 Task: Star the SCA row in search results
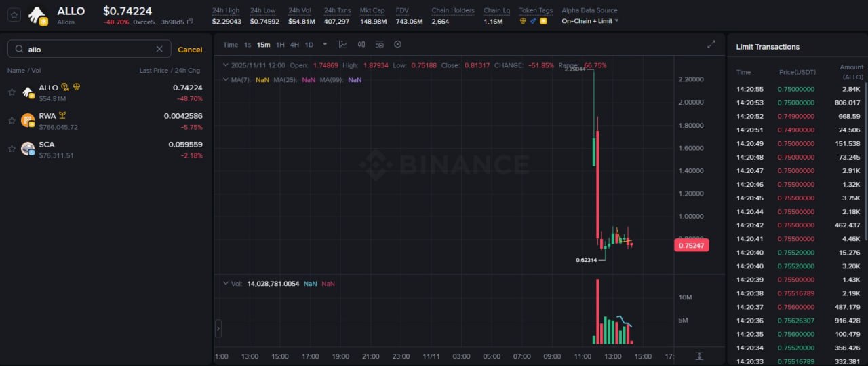[12, 149]
